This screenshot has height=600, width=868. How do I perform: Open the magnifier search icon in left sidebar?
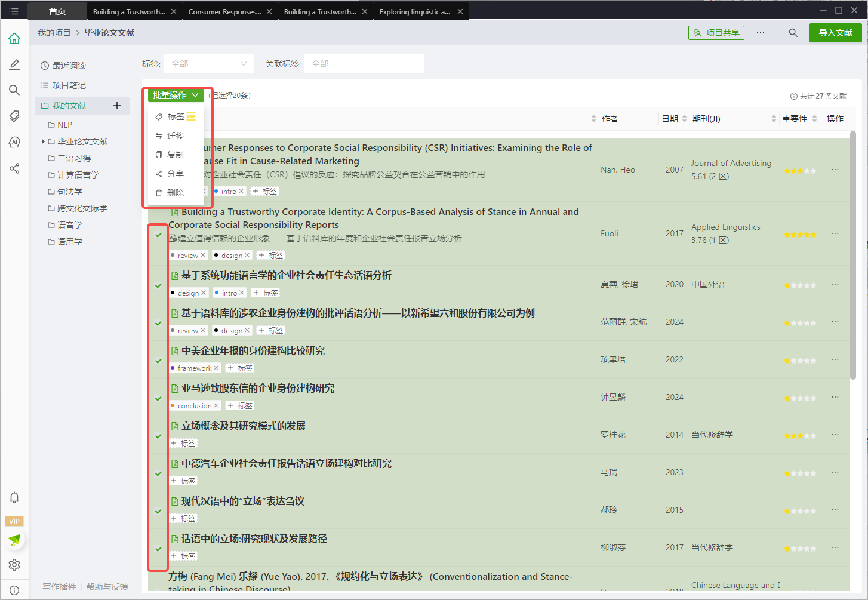14,90
